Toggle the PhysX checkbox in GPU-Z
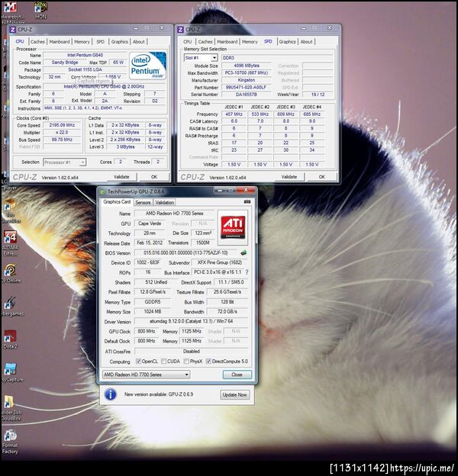This screenshot has height=476, width=458. point(186,362)
